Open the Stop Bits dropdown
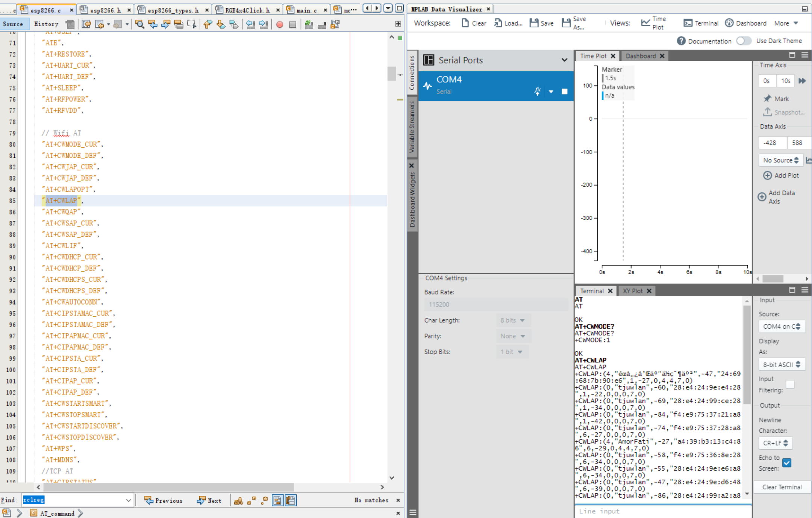The width and height of the screenshot is (812, 518). [512, 352]
